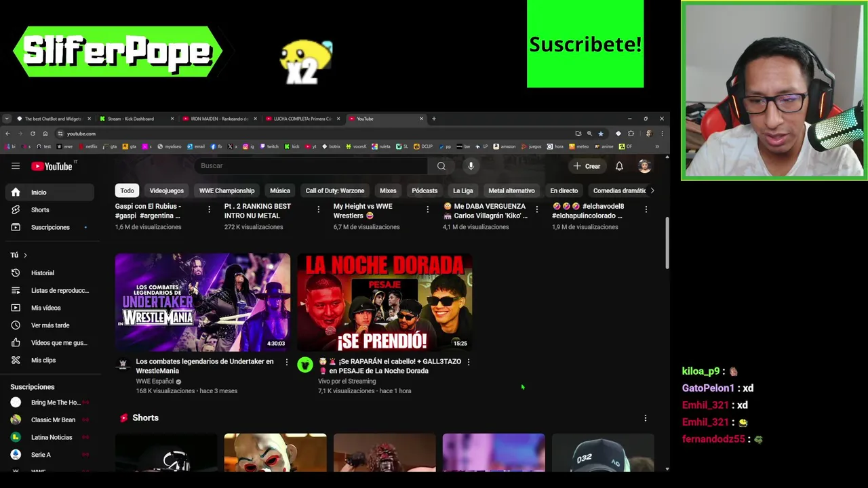Open the netflix bookmark

tap(88, 146)
